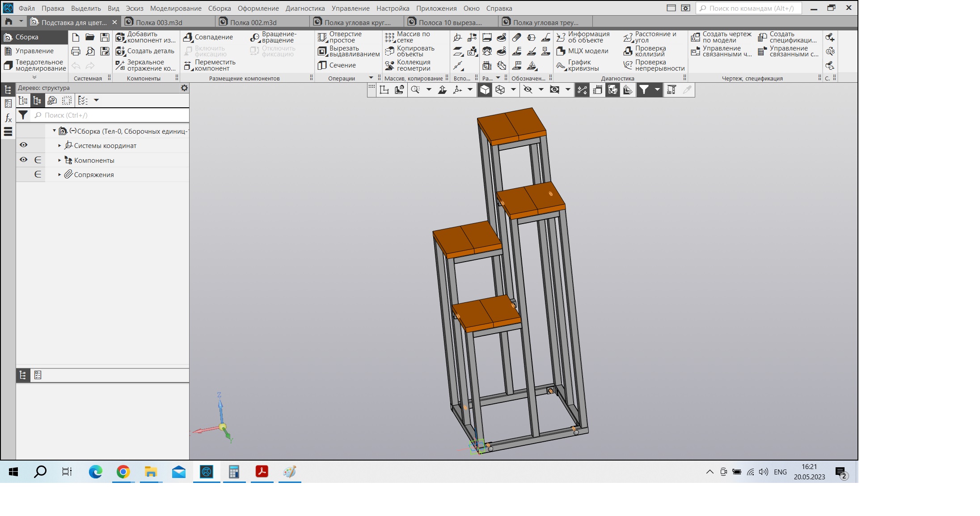Click Переместить компонент tool
Image resolution: width=980 pixels, height=516 pixels.
pos(210,65)
